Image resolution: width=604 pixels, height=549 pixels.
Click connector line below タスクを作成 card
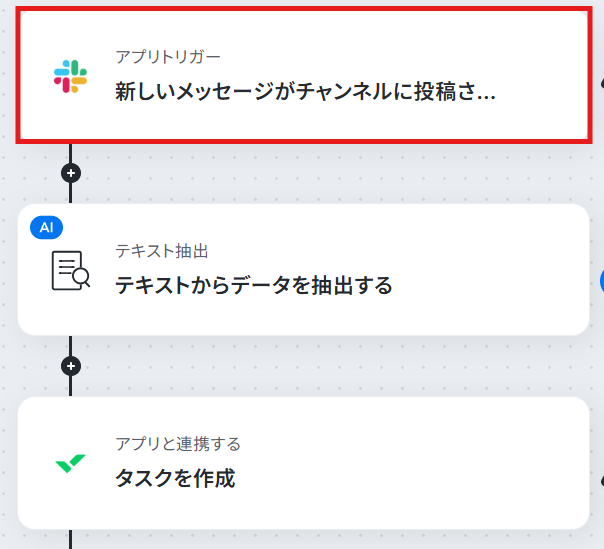point(70,539)
